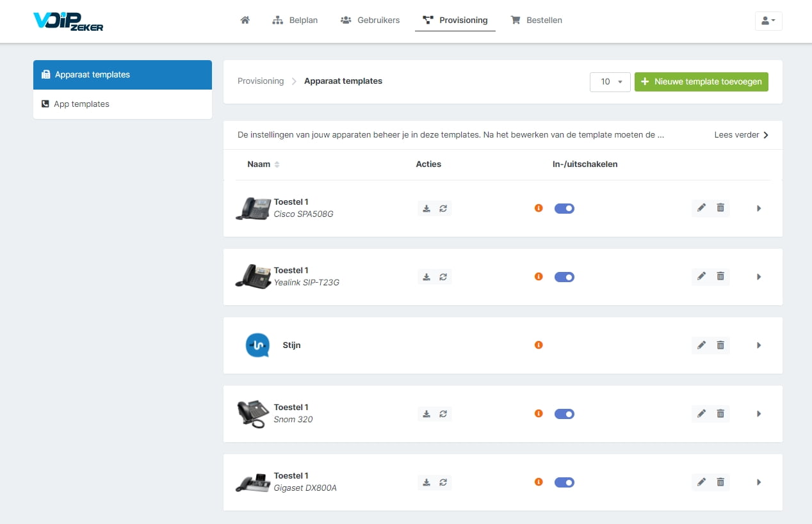Disable the Snom 320 template switch

coord(564,414)
